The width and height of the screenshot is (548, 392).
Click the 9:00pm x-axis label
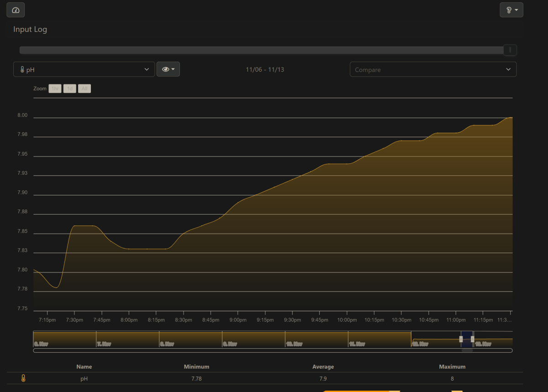tap(238, 320)
